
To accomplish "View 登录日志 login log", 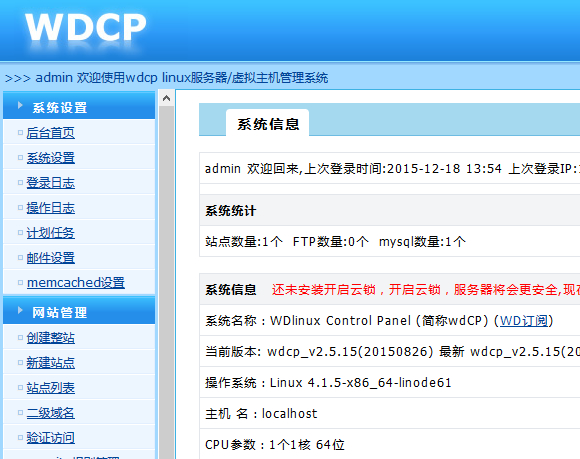I will click(51, 183).
